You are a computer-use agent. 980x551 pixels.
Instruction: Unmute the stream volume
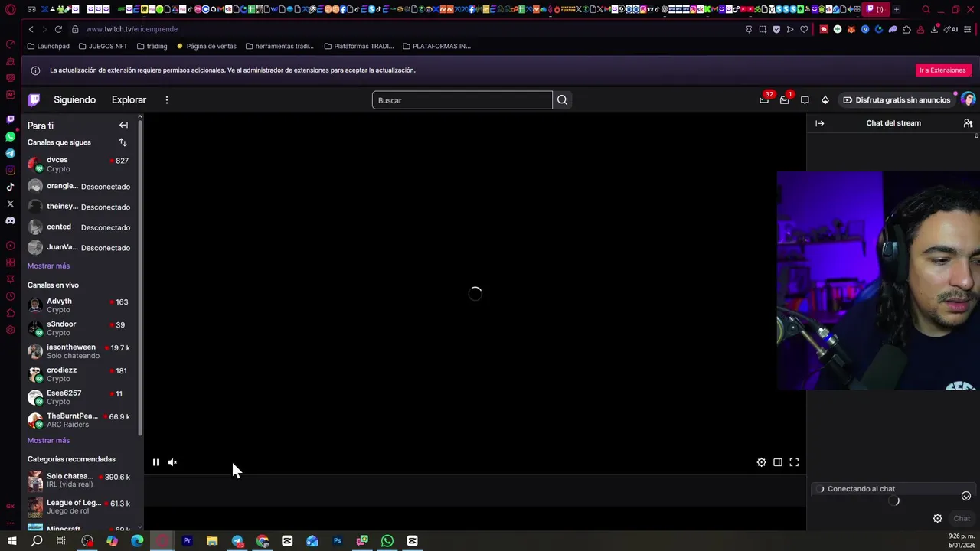click(x=172, y=462)
